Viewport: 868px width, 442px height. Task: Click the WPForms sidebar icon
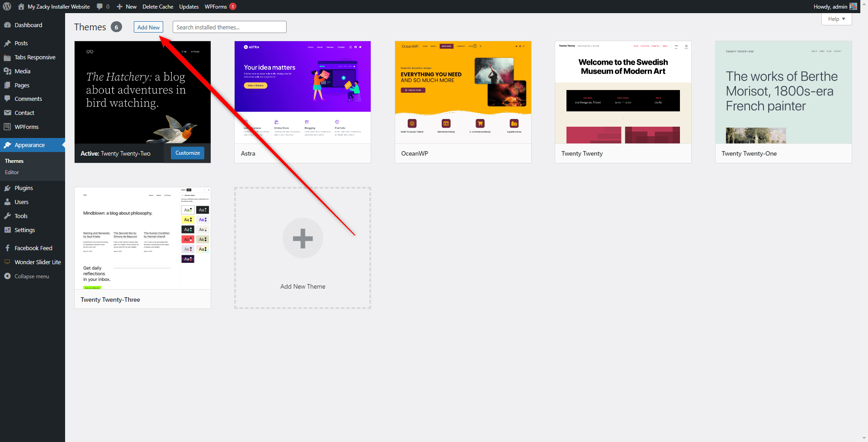point(7,127)
